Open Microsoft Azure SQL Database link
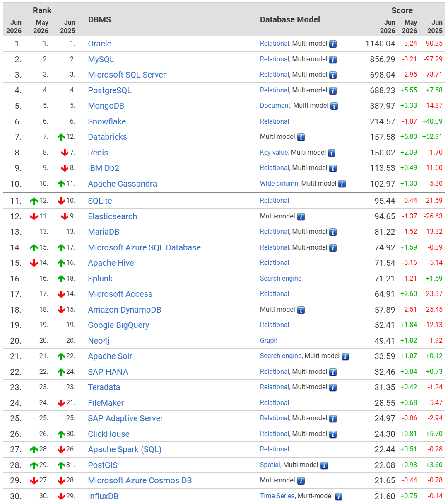 pyautogui.click(x=145, y=247)
